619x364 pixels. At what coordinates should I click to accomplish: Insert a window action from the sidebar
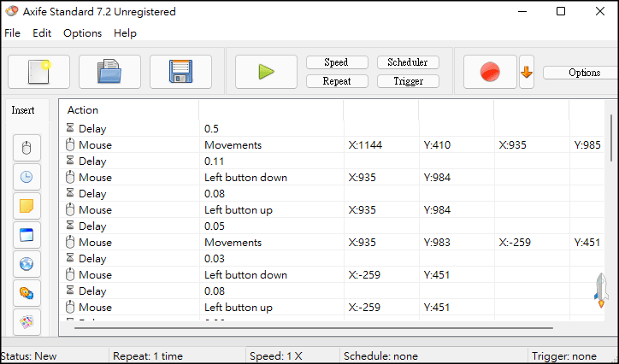27,235
